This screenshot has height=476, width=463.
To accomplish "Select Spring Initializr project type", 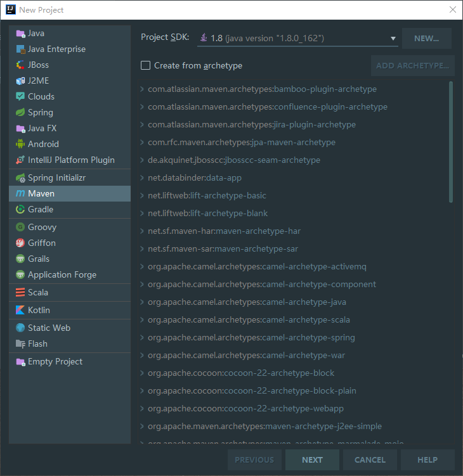I will 62,177.
